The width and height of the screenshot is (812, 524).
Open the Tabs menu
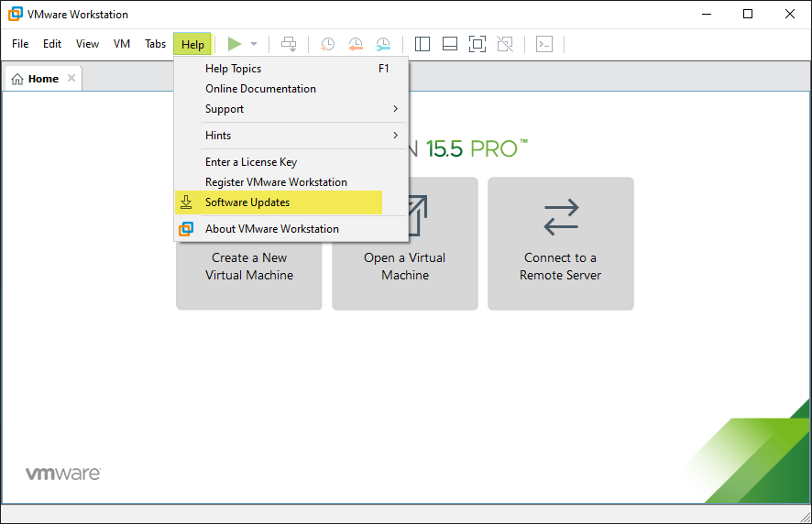point(155,44)
